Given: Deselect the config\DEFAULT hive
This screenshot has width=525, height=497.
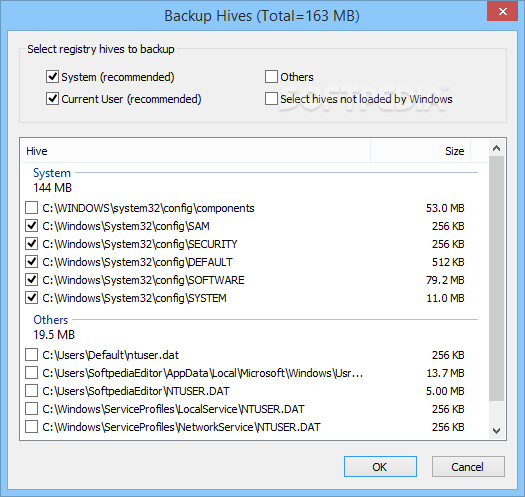Looking at the screenshot, I should [x=31, y=262].
